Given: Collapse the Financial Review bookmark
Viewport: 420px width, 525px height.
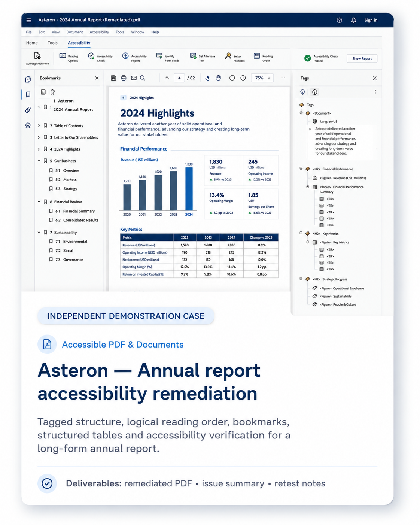Looking at the screenshot, I should 39,202.
